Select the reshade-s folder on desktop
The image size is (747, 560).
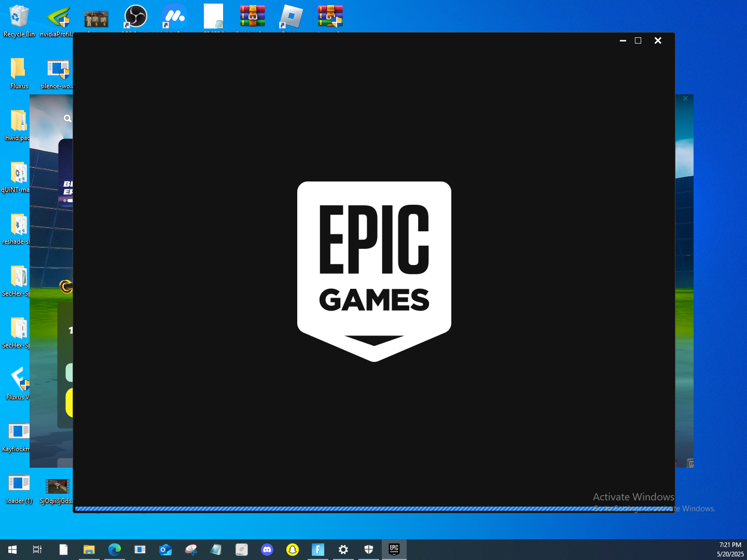[x=16, y=229]
